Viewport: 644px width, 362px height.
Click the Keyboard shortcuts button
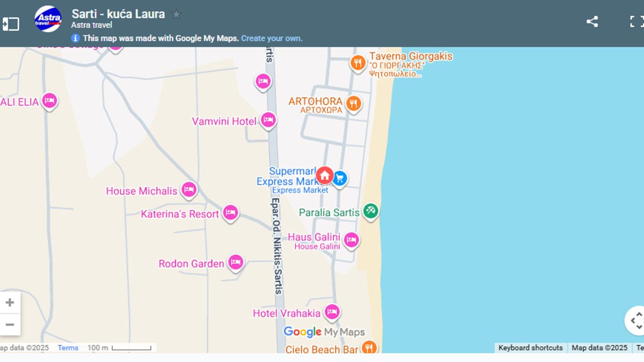(x=530, y=348)
